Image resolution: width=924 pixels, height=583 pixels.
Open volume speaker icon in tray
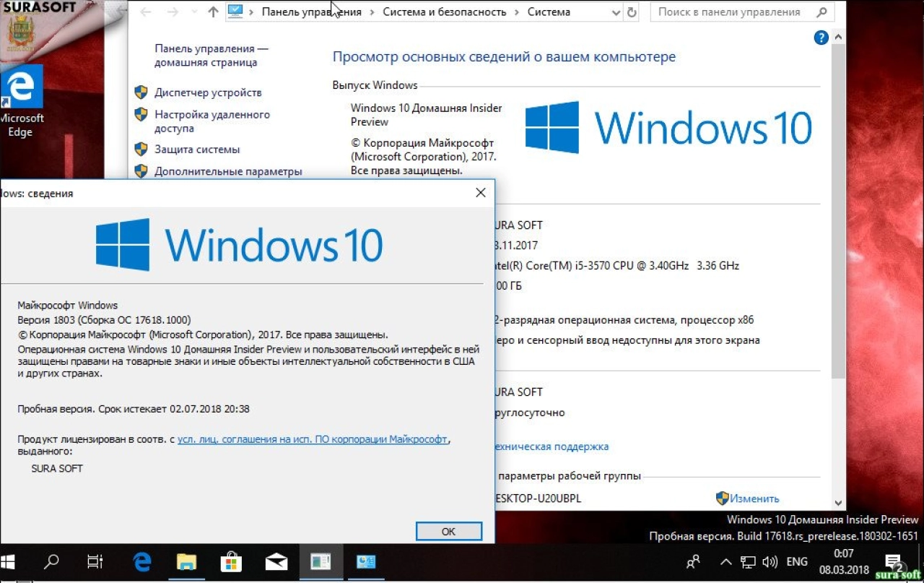point(770,562)
